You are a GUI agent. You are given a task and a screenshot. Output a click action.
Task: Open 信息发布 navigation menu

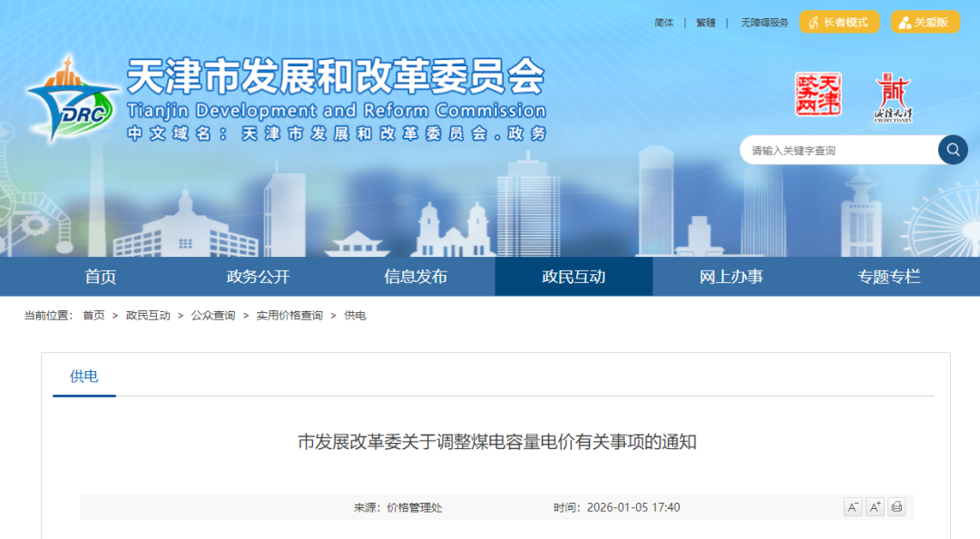(x=416, y=277)
